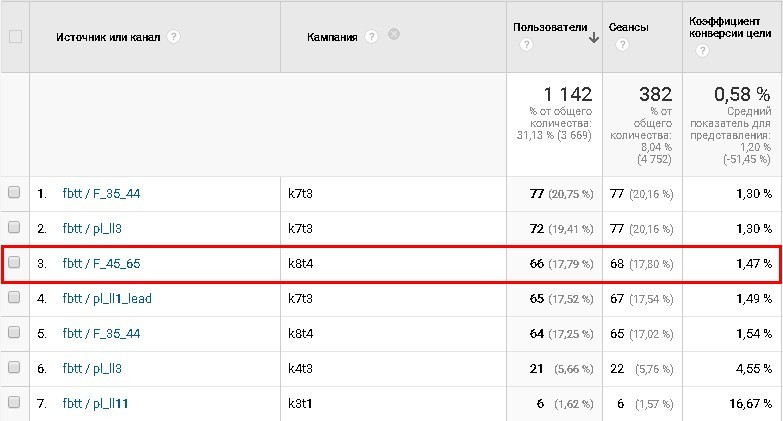Sort table by Сеансы column header
783x421 pixels.
[628, 28]
